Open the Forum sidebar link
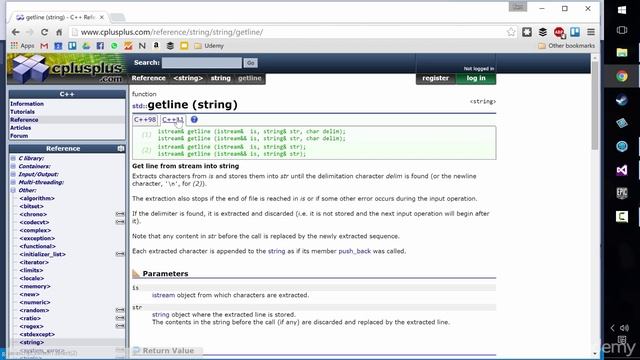The width and height of the screenshot is (640, 360). tap(19, 136)
